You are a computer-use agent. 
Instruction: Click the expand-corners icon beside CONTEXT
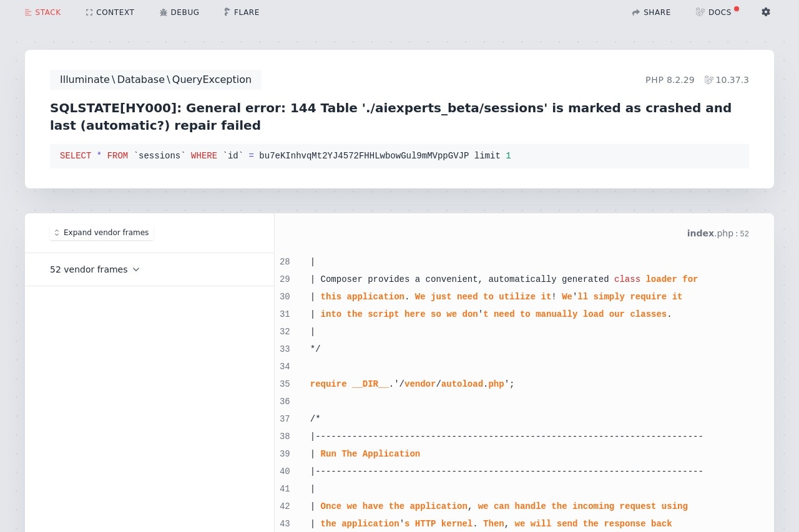(89, 12)
